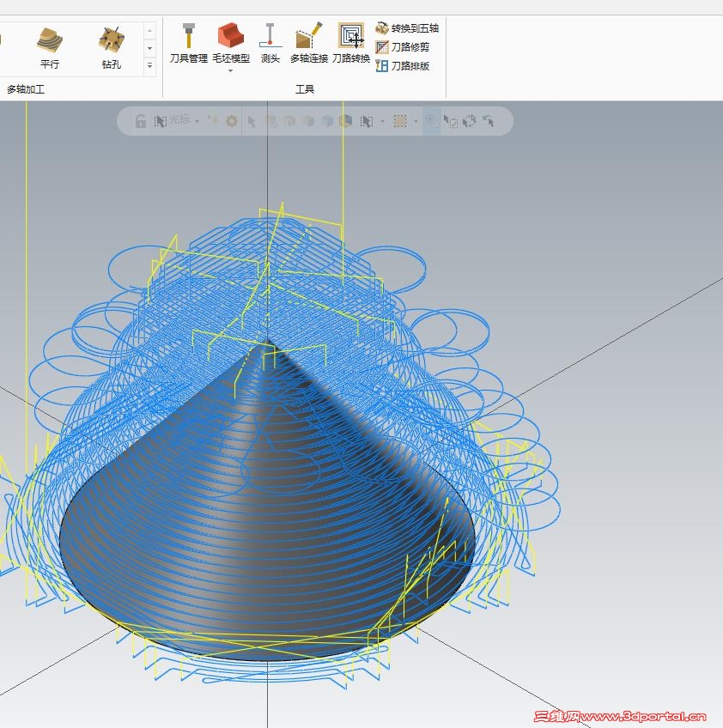Click the arrow pointer icon in selection bar
The image size is (723, 728).
pyautogui.click(x=252, y=122)
